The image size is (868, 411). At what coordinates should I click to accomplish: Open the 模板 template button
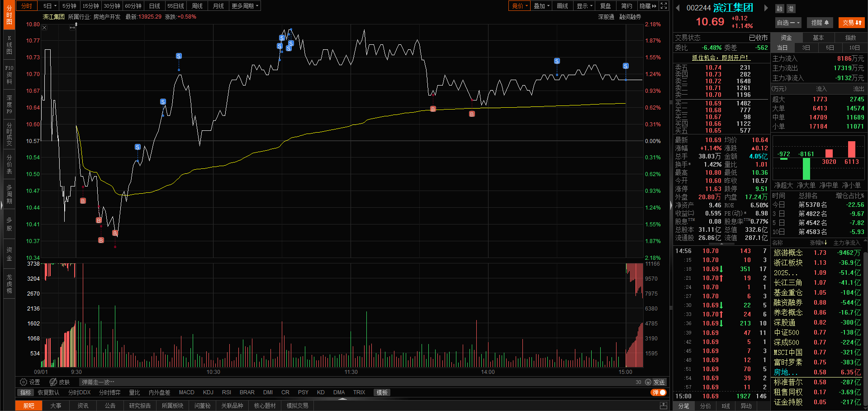[382, 392]
